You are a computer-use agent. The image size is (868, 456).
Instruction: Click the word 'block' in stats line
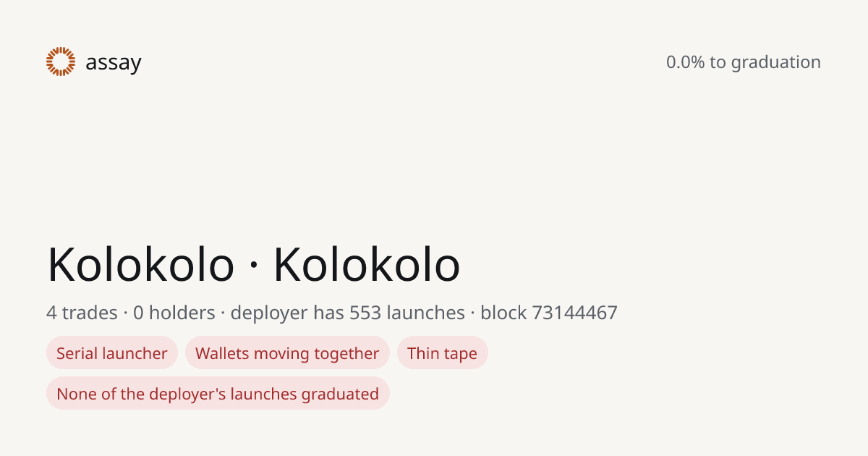[x=503, y=313]
